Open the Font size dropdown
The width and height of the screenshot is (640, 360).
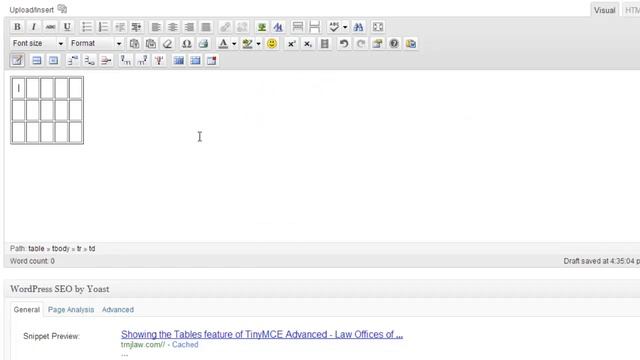click(x=37, y=43)
